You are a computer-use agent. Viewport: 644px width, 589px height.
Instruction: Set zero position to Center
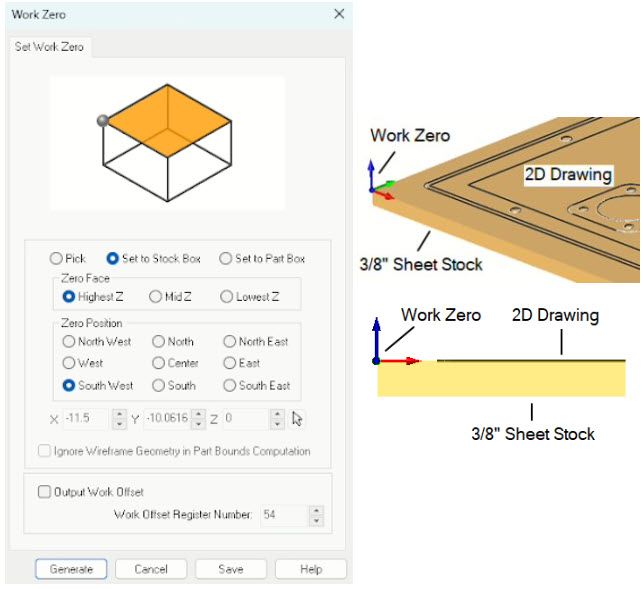160,363
